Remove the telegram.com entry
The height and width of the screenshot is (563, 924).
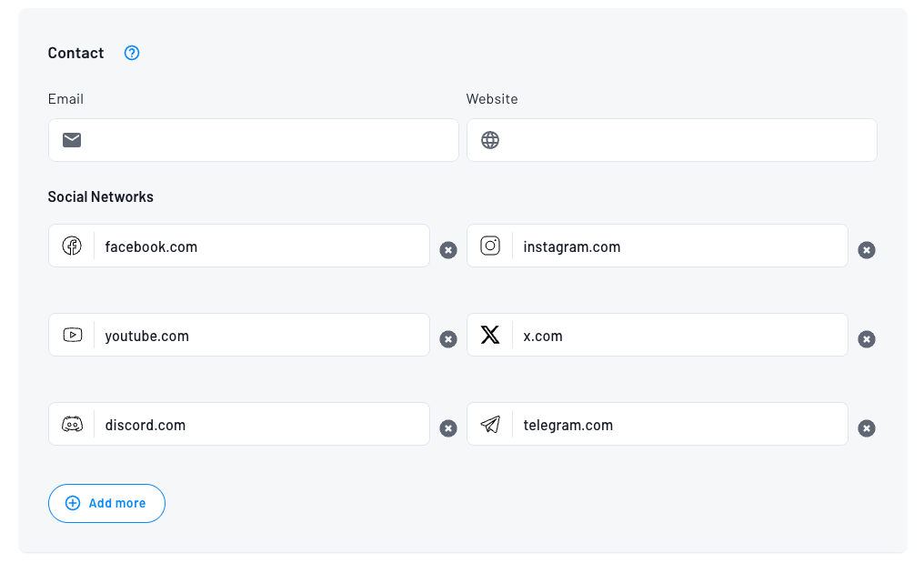(867, 428)
